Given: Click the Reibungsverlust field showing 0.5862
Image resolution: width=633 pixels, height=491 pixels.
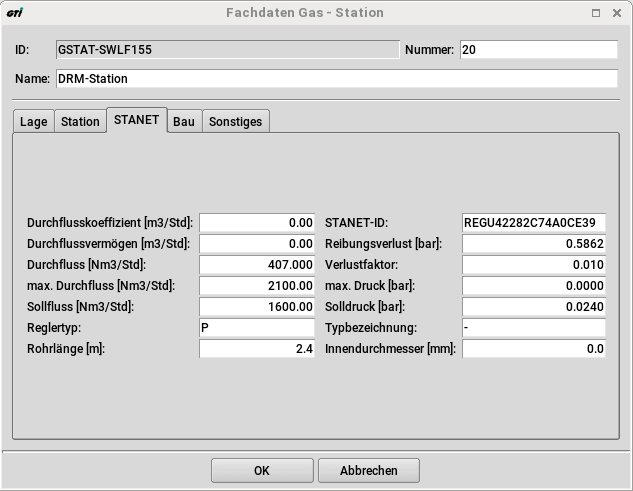Looking at the screenshot, I should [x=533, y=244].
